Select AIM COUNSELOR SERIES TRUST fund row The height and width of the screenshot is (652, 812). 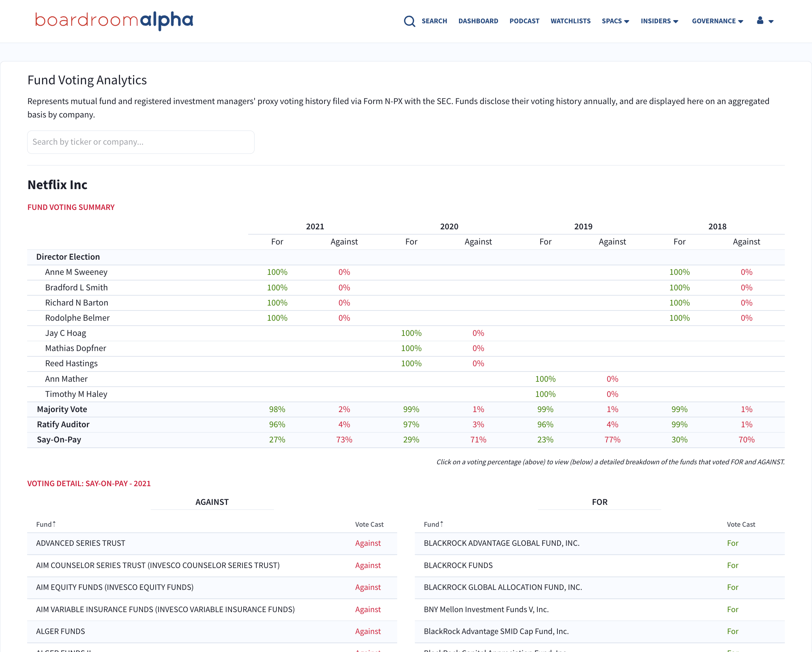pyautogui.click(x=212, y=566)
